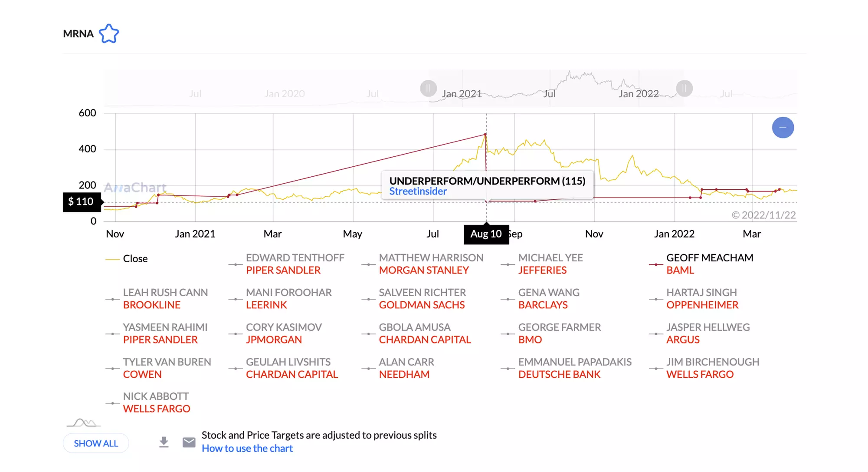Toggle Geulah Livshits Chardan Capital series

coord(283,368)
